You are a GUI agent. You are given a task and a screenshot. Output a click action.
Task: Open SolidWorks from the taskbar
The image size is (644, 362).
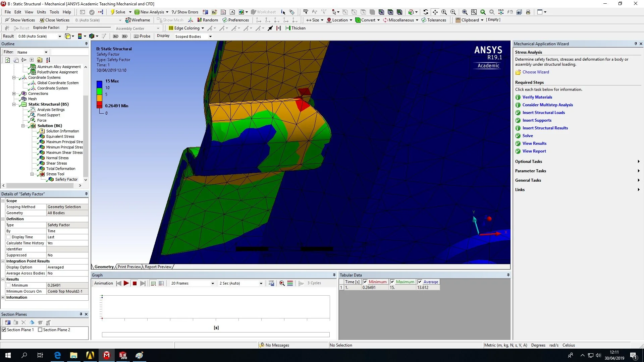(123, 355)
